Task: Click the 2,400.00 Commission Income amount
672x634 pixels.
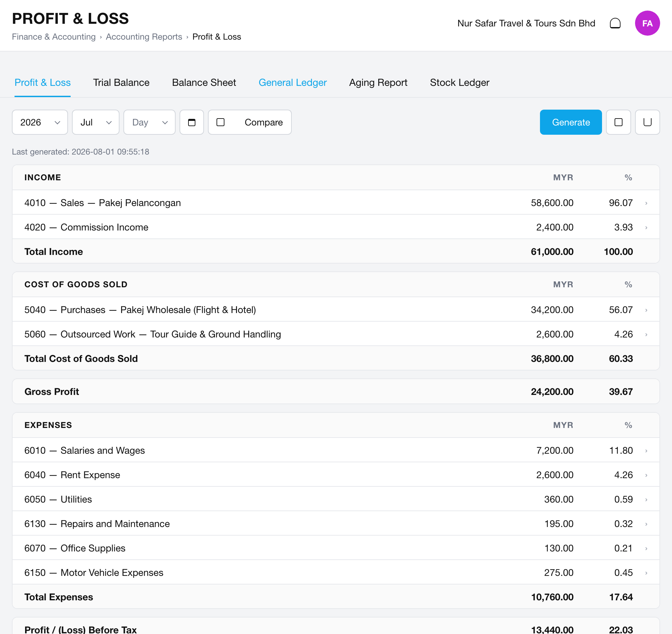Action: [555, 227]
